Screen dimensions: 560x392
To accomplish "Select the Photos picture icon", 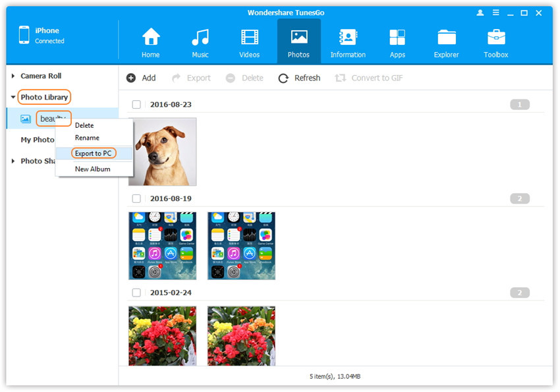I will 298,37.
